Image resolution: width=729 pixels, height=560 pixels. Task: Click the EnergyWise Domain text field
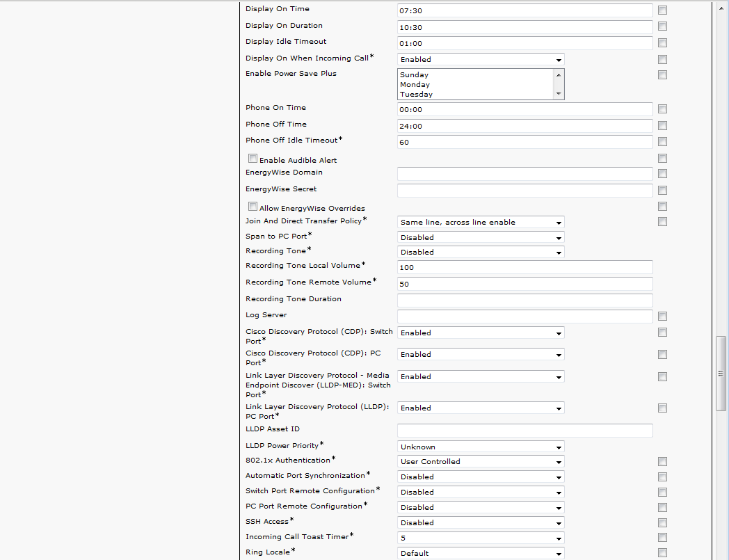524,174
